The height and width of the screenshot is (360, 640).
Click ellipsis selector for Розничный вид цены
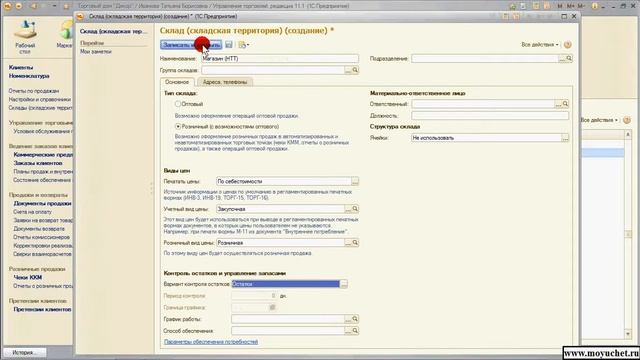[x=348, y=242]
